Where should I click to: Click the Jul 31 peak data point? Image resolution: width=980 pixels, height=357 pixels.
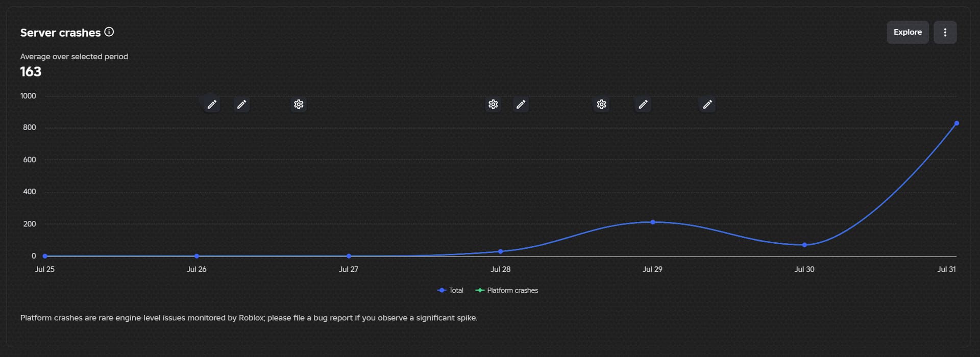(957, 123)
